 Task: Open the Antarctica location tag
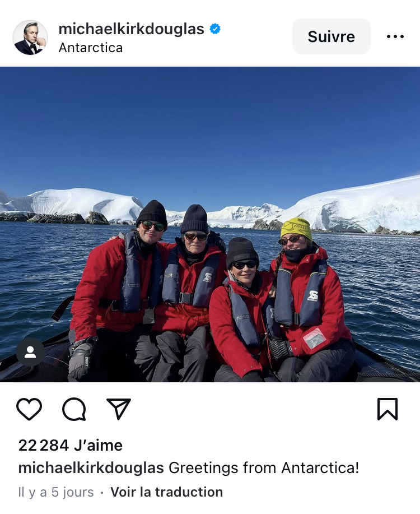tap(90, 48)
